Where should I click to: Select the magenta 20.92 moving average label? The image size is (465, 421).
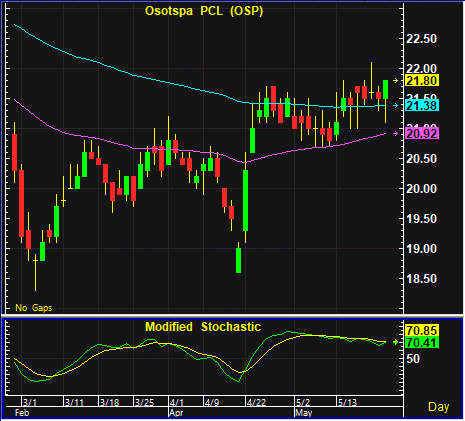pos(421,134)
